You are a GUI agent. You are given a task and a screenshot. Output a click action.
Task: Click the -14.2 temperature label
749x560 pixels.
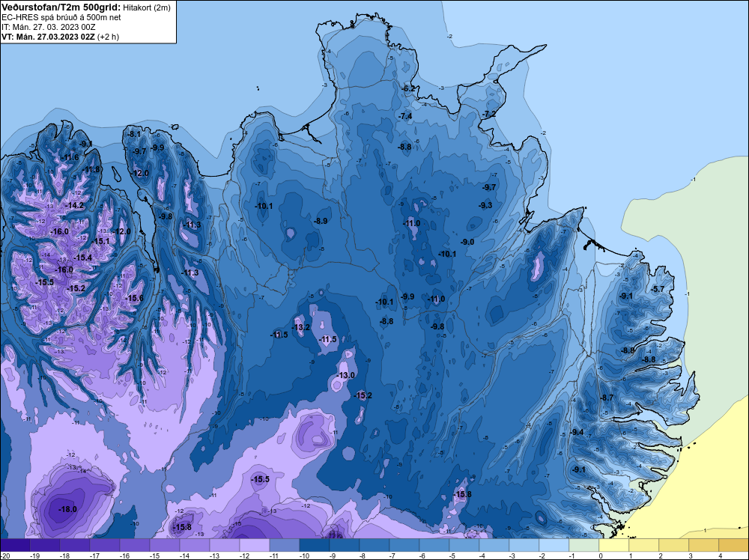[74, 205]
